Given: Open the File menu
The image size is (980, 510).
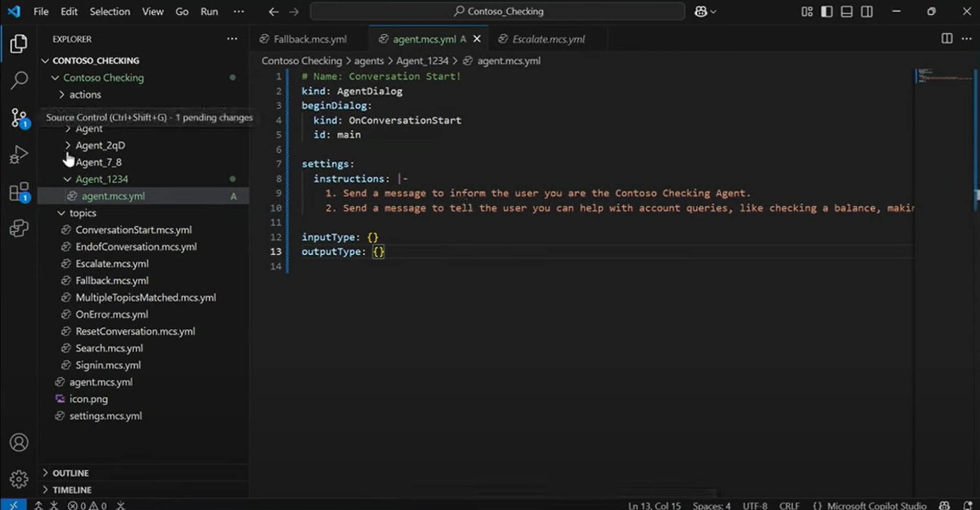Looking at the screenshot, I should (41, 11).
